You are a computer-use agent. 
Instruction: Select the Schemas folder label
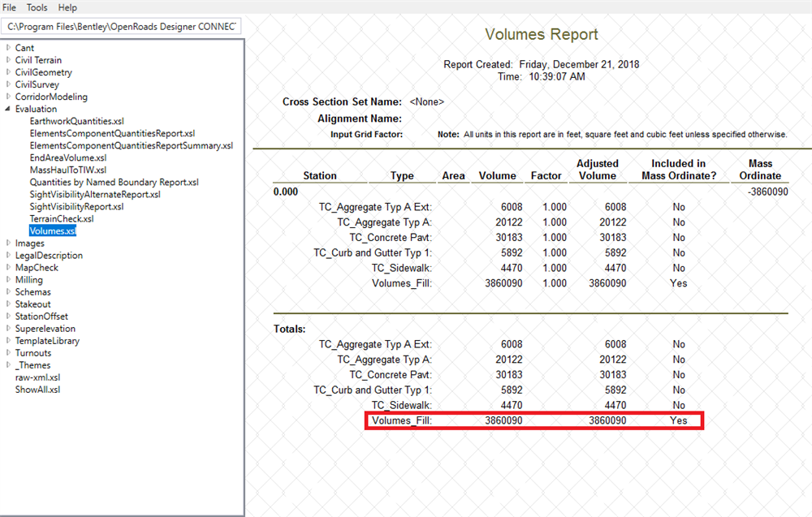tap(33, 292)
